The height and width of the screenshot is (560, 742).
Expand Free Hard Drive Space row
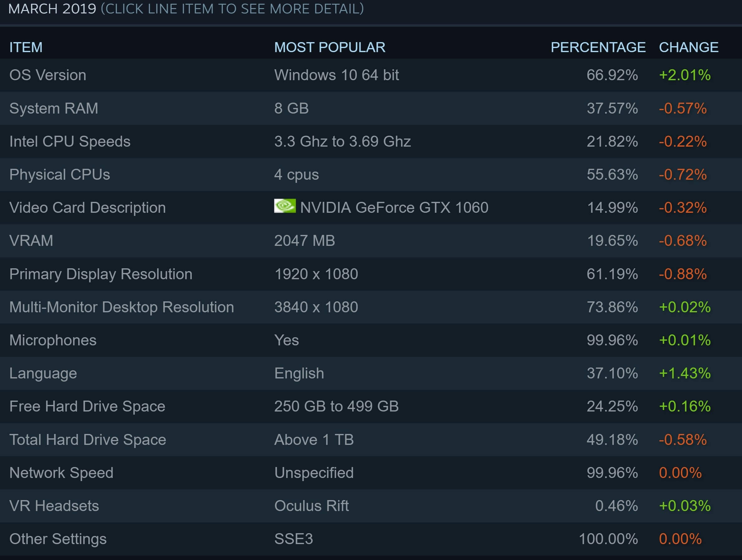87,406
